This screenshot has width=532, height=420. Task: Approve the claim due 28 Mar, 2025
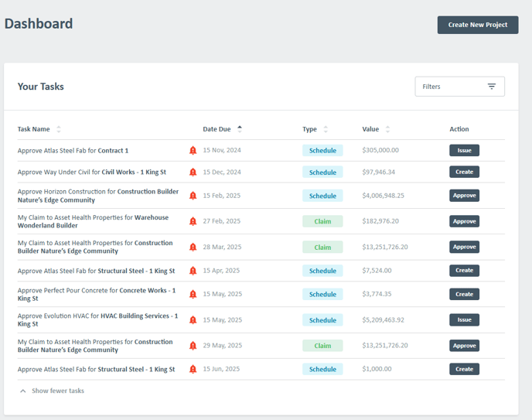[464, 247]
